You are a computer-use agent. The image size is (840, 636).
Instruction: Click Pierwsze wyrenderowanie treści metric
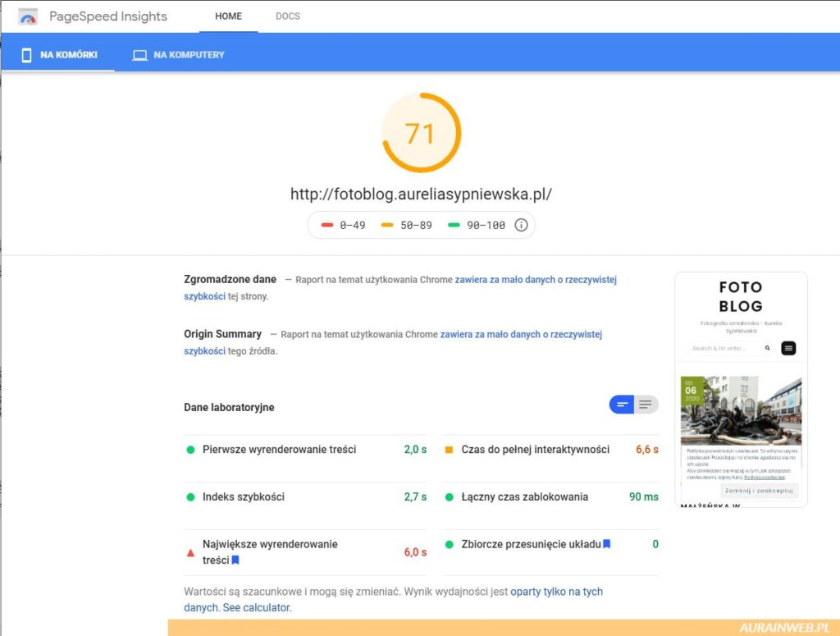305,450
